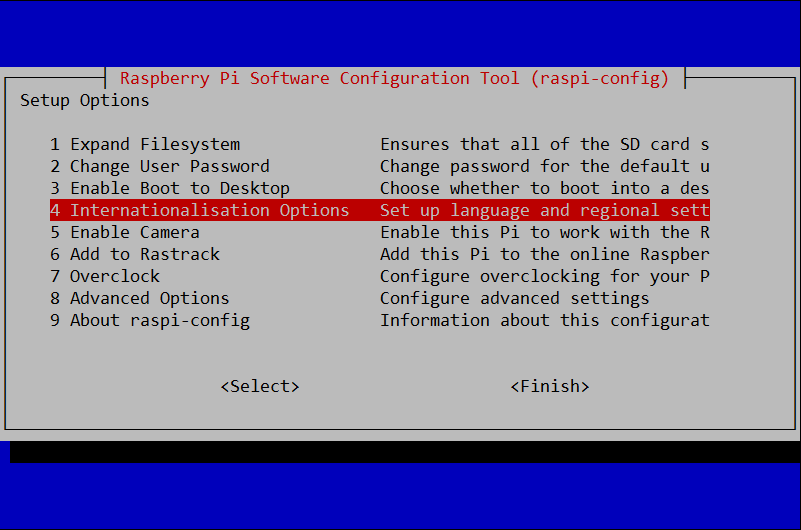Viewport: 801px width, 530px height.
Task: Select Expand Filesystem menu entry
Action: [145, 144]
